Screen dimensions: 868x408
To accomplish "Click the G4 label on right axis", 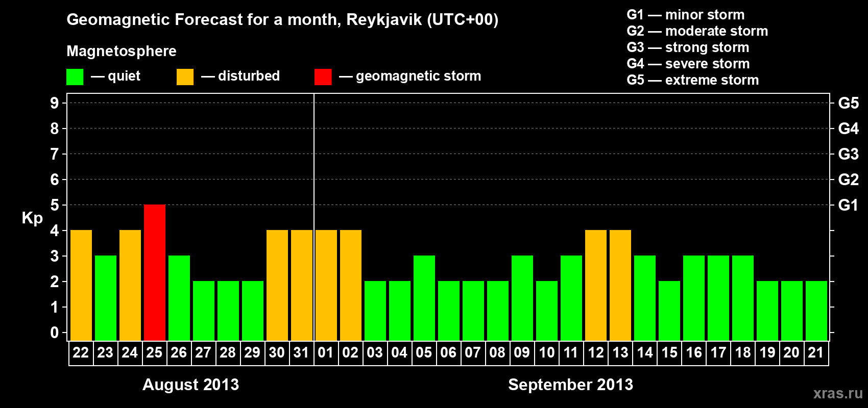I will (848, 129).
